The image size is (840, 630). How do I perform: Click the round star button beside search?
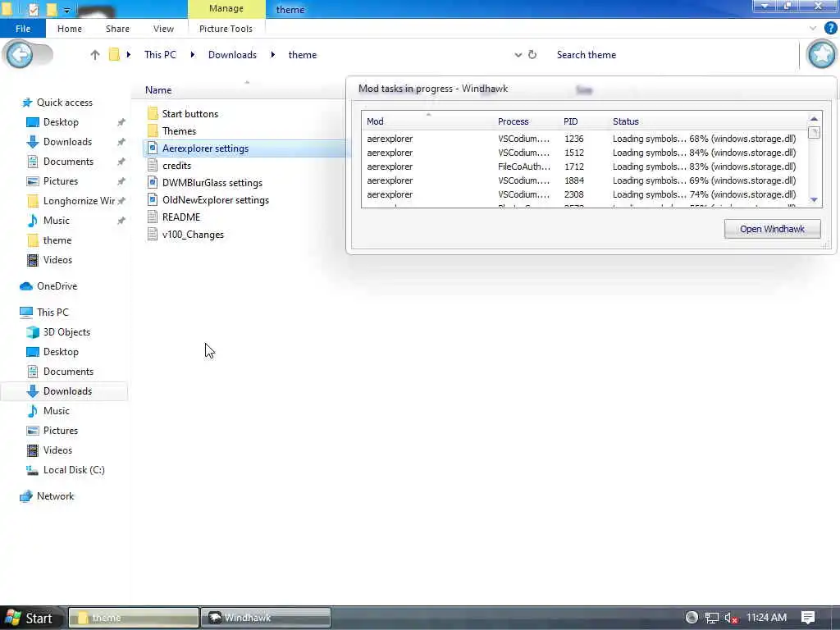point(822,54)
